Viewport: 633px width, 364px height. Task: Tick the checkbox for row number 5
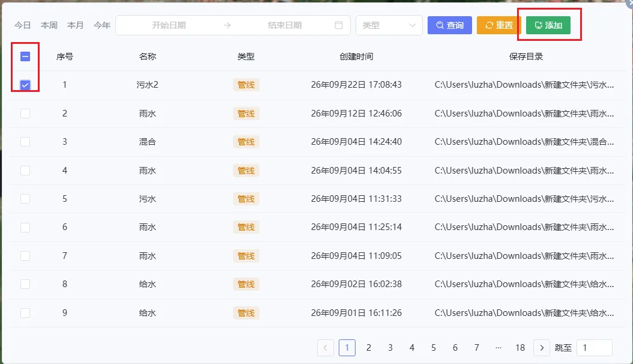[x=25, y=199]
